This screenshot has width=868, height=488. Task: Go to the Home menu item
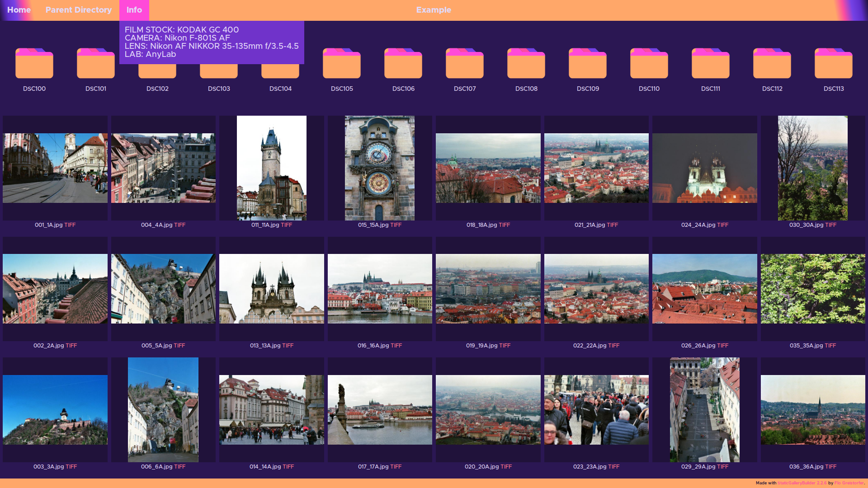pyautogui.click(x=19, y=10)
